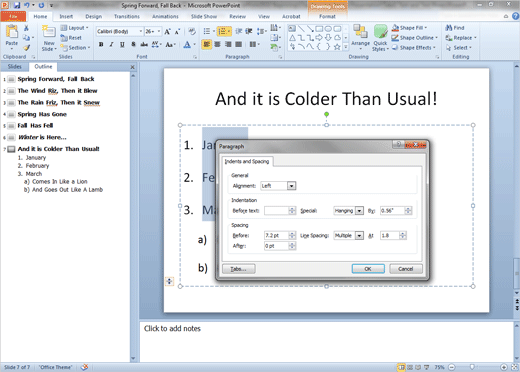Open the Arrange objects menu
Viewport: 520px width, 372px height.
[x=360, y=37]
